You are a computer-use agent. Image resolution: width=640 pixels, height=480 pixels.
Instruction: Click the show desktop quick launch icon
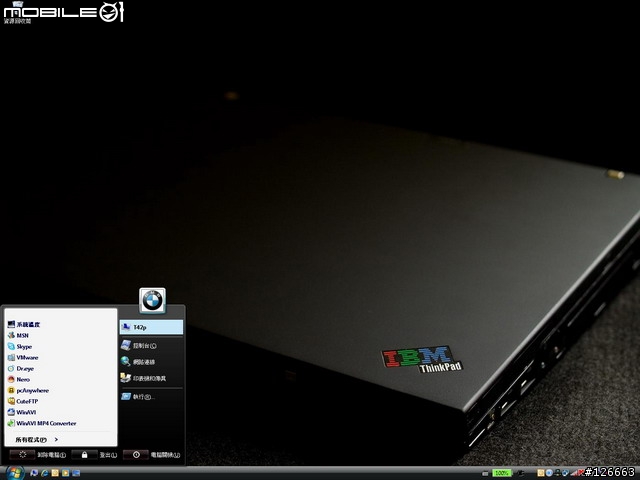76,473
